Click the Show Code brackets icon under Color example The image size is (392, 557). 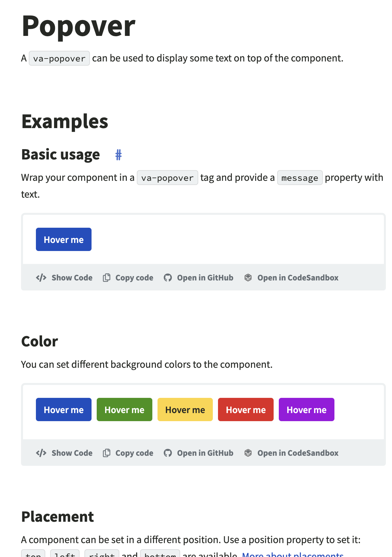41,453
